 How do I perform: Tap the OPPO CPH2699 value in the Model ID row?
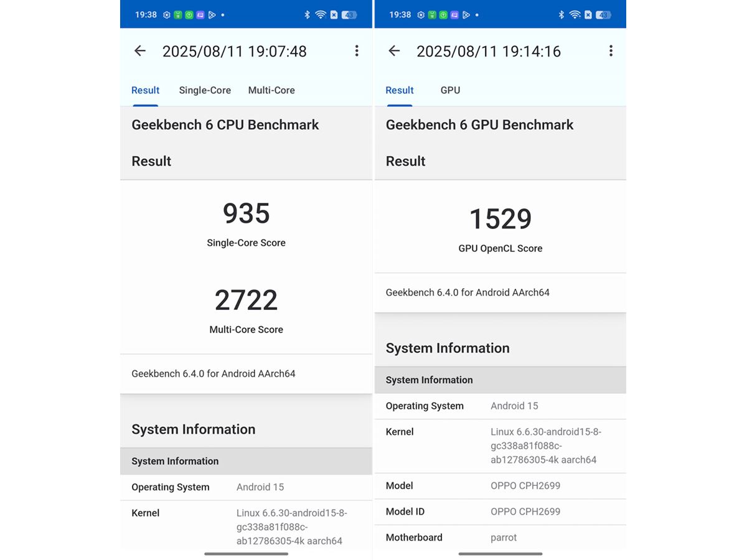click(x=525, y=511)
